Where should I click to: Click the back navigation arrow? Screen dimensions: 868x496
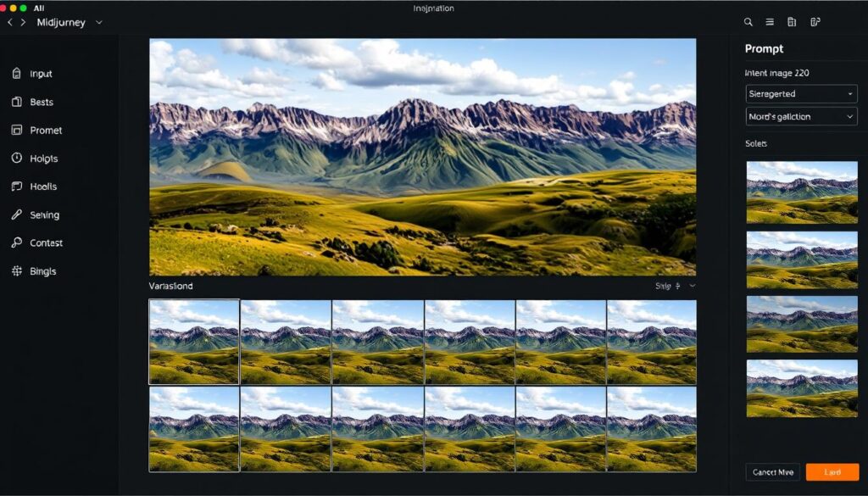(9, 23)
